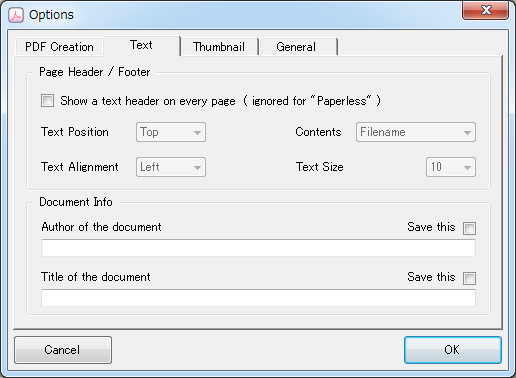
Task: Focus the Author of the document field
Action: point(258,248)
